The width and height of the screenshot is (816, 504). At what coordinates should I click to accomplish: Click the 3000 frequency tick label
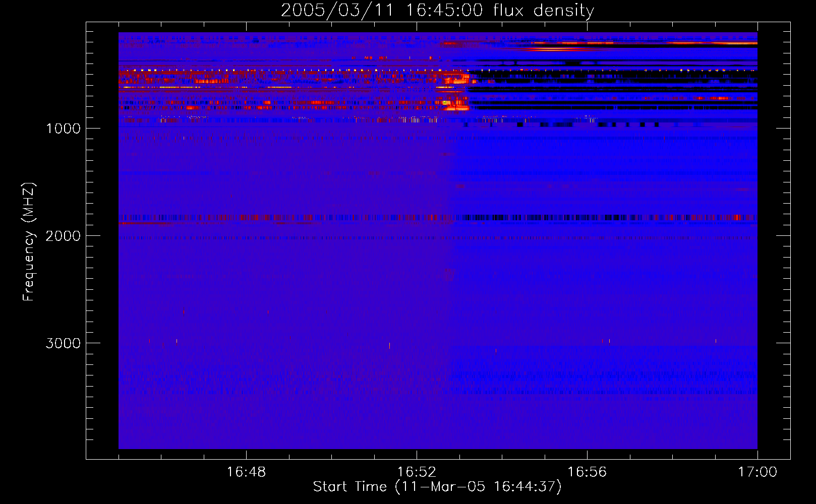63,343
